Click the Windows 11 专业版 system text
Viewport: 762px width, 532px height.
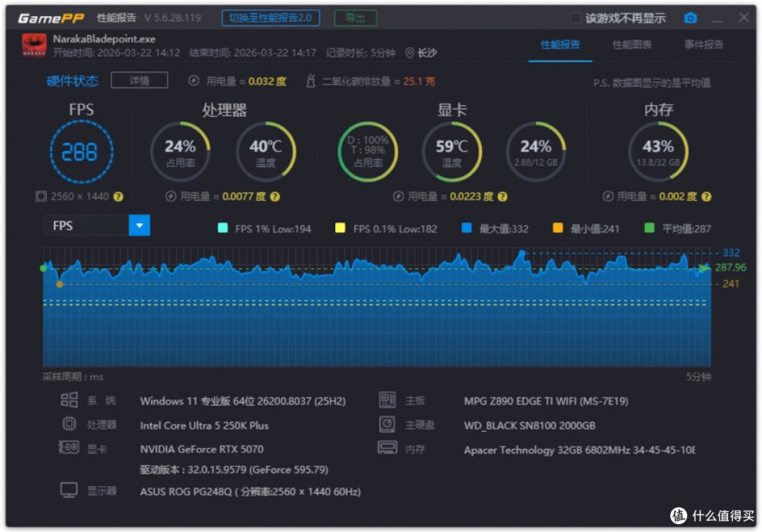[x=243, y=401]
